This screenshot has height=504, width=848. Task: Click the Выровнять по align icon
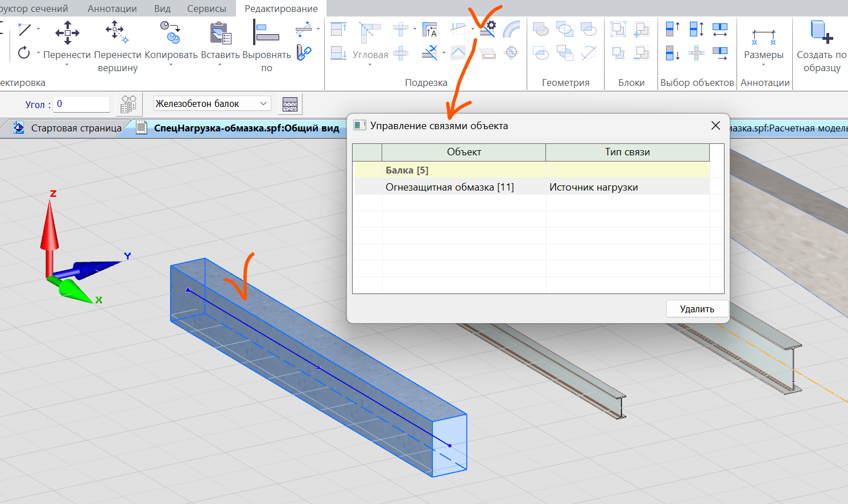point(266,32)
